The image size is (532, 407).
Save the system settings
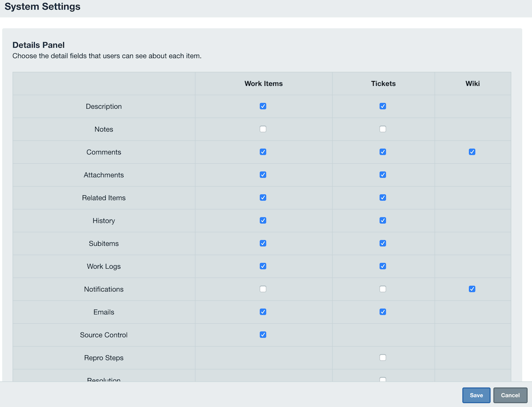click(476, 395)
